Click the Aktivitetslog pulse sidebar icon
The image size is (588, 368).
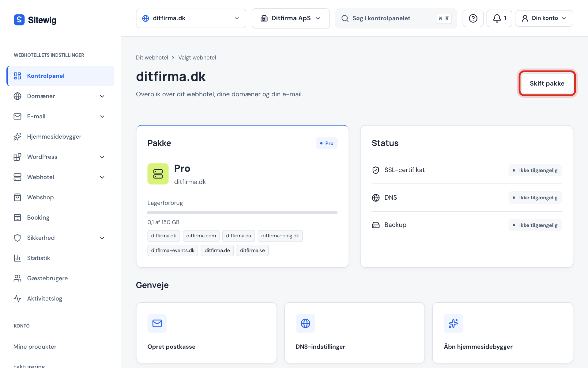click(17, 299)
